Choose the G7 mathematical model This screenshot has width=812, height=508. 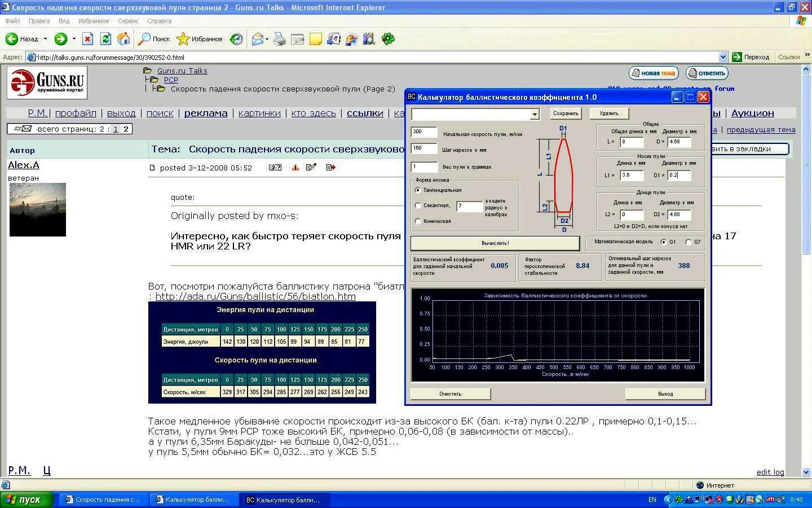689,242
